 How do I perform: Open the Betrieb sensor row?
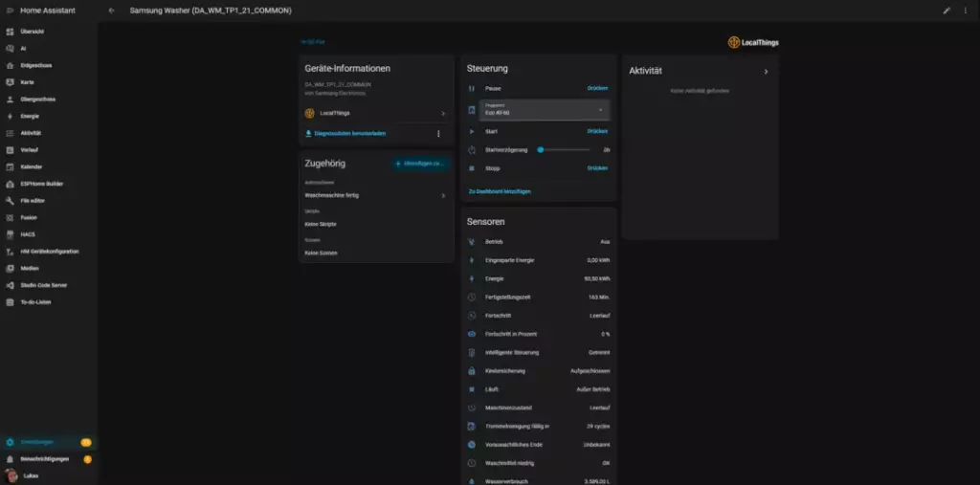click(539, 241)
